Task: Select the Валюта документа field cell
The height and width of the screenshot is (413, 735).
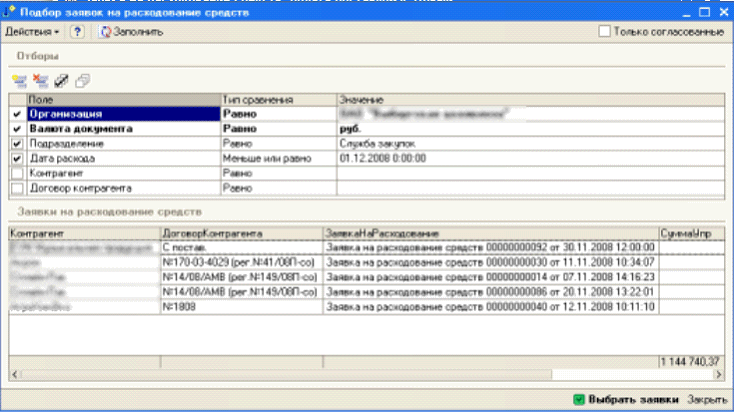Action: (x=124, y=128)
